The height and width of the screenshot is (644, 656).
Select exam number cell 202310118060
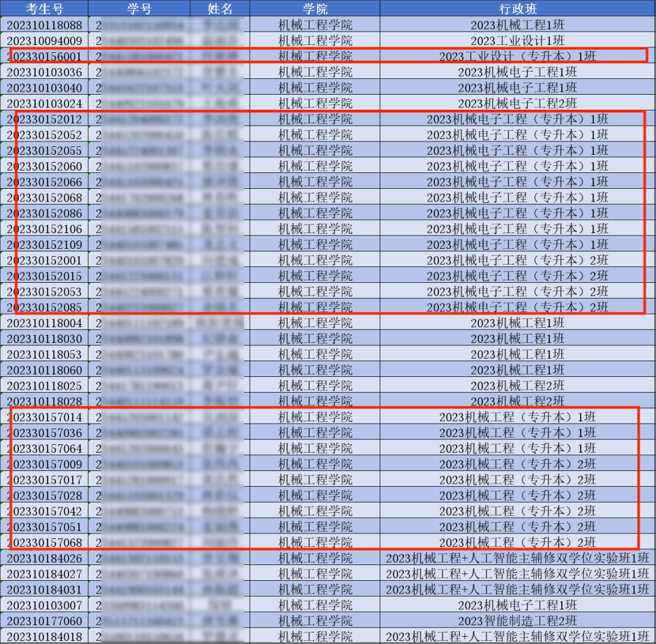click(x=44, y=370)
